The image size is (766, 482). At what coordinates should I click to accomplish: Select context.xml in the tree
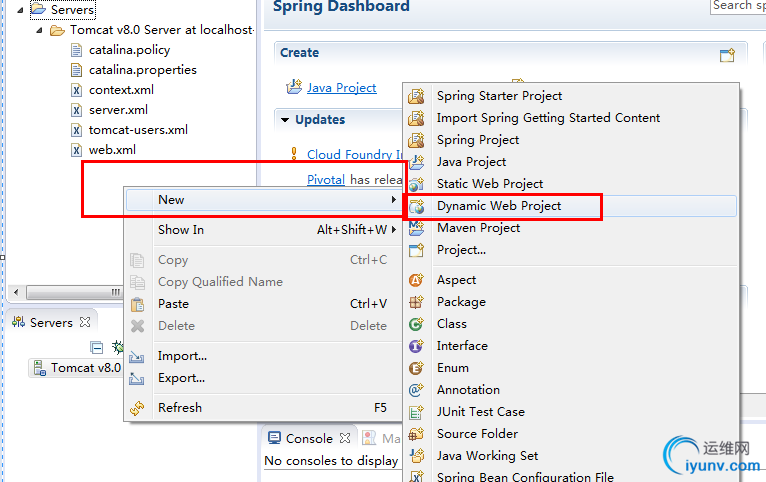pos(121,90)
